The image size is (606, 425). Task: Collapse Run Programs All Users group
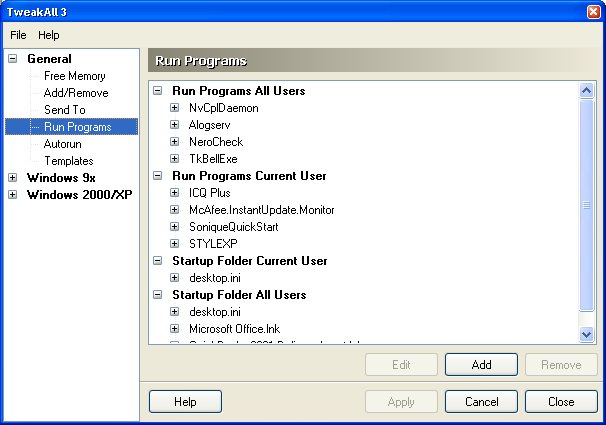point(158,91)
